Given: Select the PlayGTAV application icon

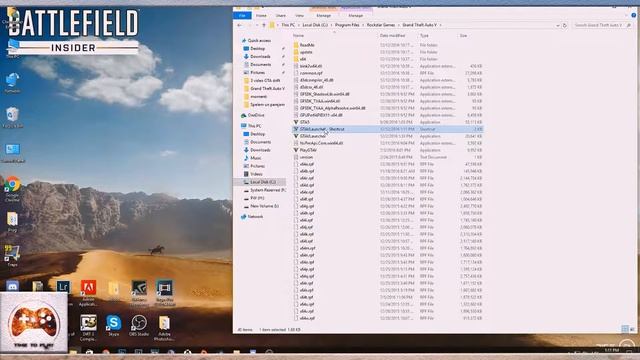Looking at the screenshot, I should point(296,150).
